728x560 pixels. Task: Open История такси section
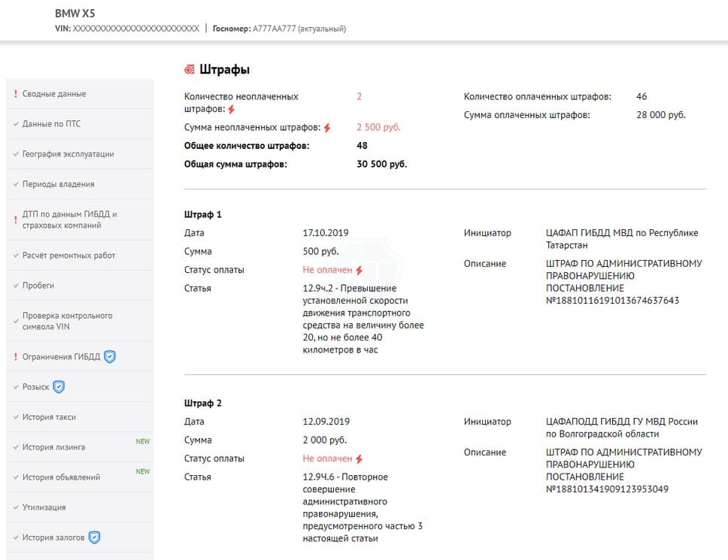(x=80, y=417)
